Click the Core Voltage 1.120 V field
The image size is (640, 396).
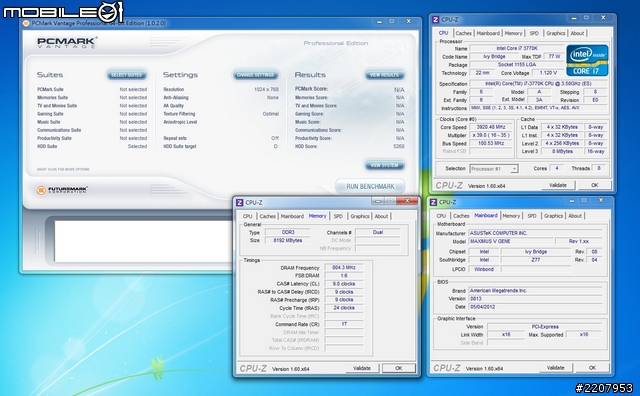coord(548,73)
